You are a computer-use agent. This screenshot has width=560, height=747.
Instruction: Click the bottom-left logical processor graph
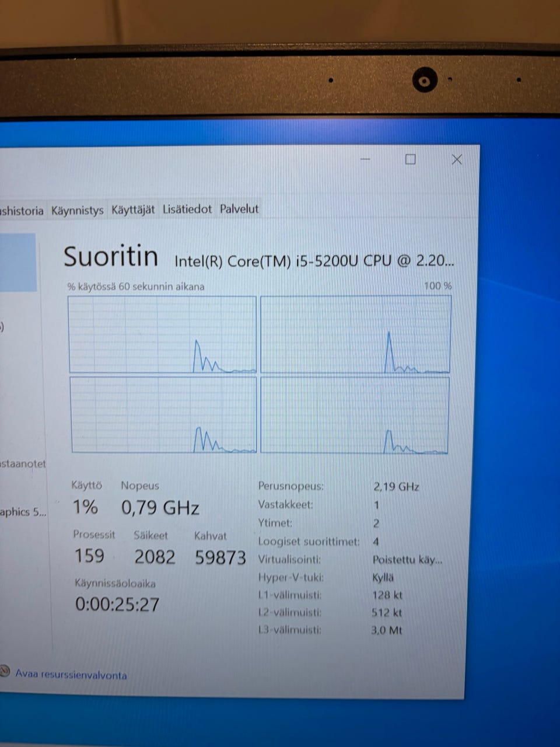tap(163, 415)
